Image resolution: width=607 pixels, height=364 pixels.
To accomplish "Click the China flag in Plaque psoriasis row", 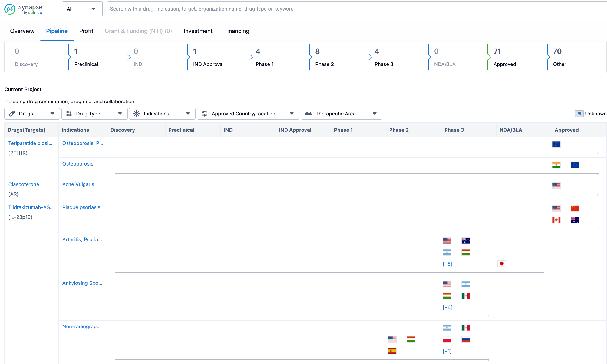I will [575, 209].
